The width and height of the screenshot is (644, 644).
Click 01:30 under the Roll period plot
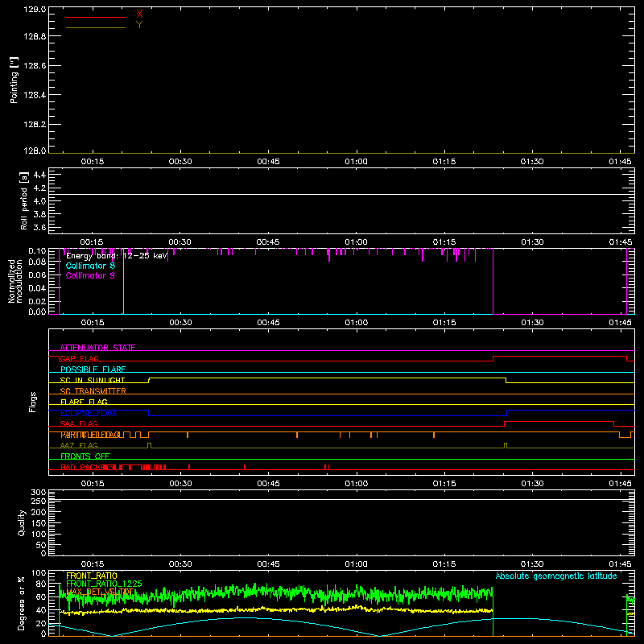click(532, 242)
